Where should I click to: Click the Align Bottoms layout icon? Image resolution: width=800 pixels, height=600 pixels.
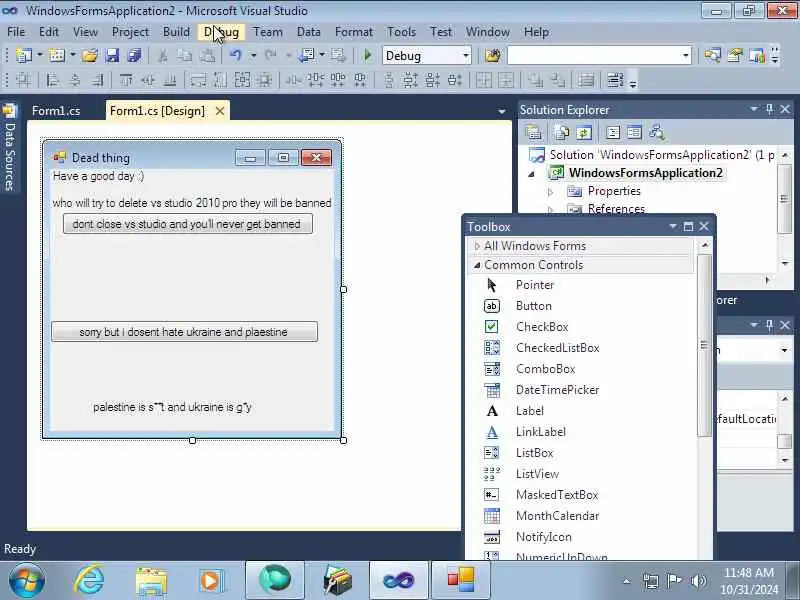click(x=170, y=80)
